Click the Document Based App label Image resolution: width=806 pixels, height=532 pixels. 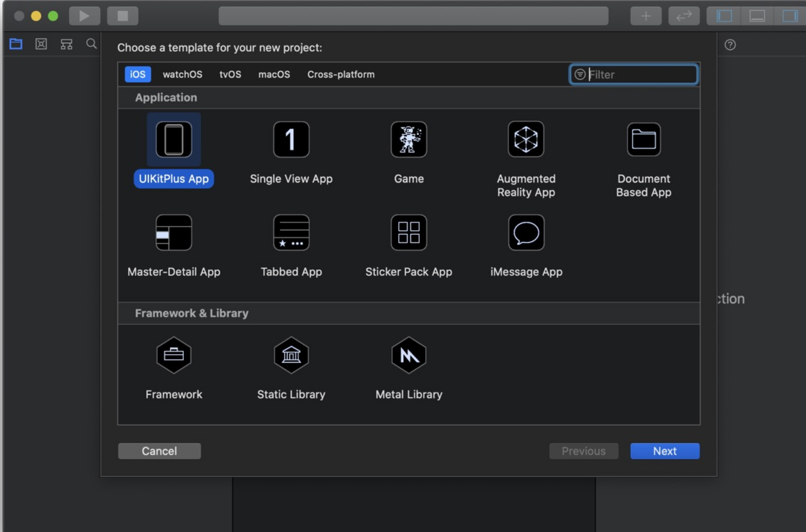[x=644, y=185]
